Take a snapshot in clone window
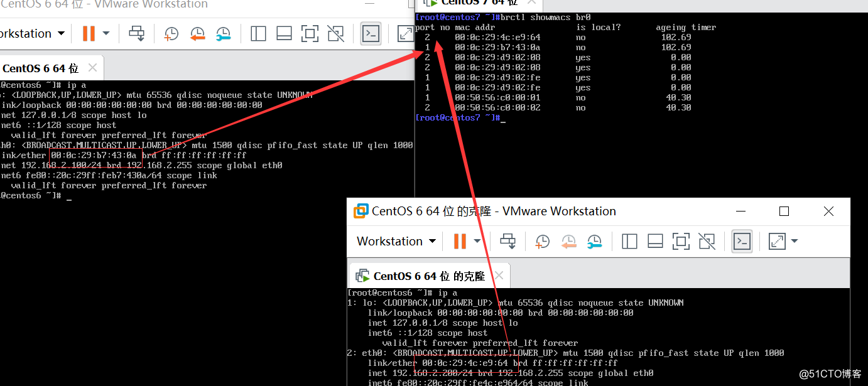 click(542, 241)
